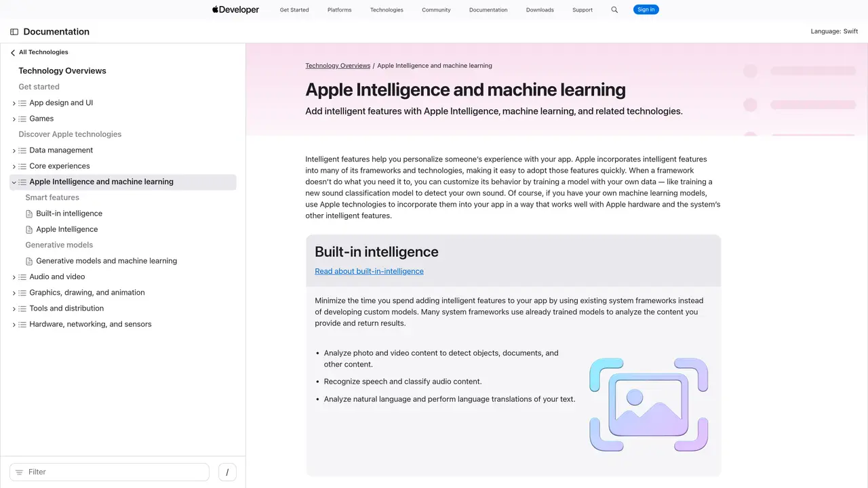Open the Get Started menu

[x=294, y=10]
